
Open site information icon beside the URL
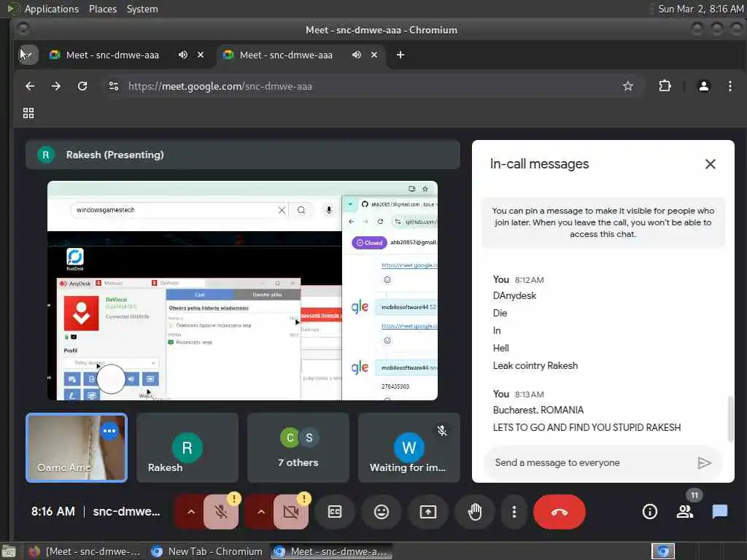tap(113, 86)
